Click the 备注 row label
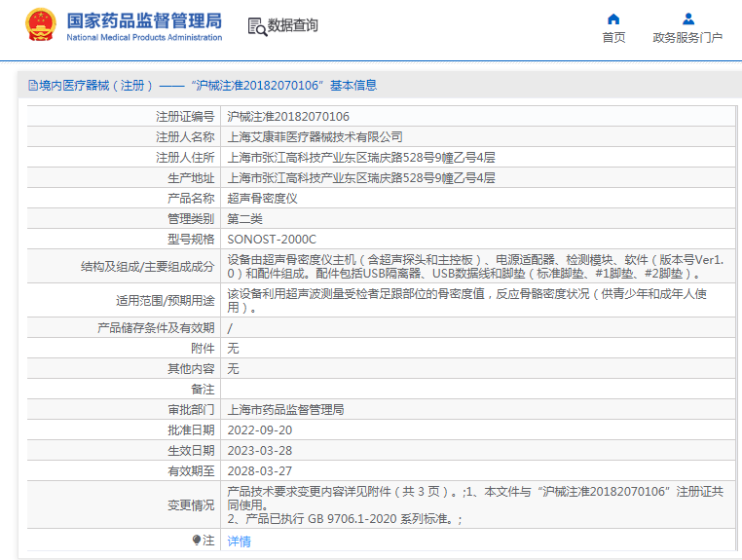 pyautogui.click(x=203, y=390)
